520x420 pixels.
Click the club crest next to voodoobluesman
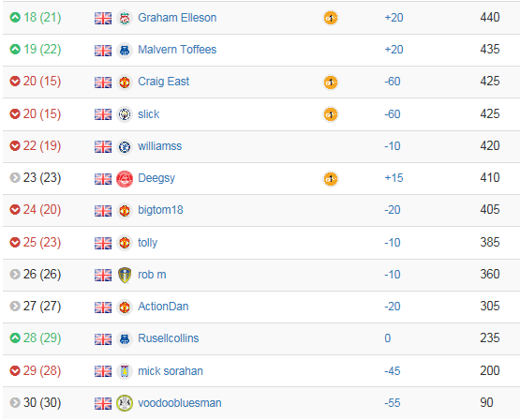coord(125,403)
